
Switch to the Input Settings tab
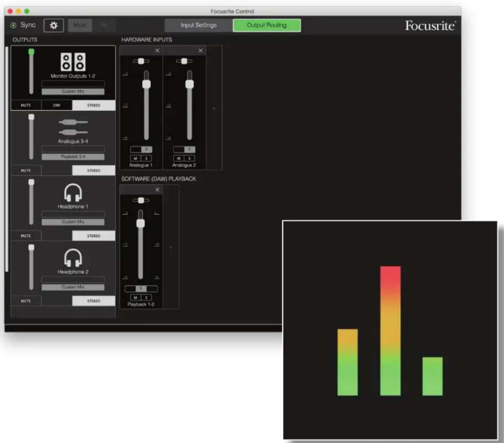(198, 25)
